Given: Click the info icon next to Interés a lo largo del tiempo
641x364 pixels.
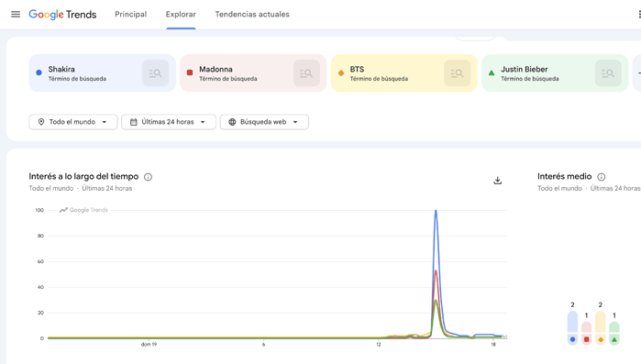Looking at the screenshot, I should click(x=148, y=177).
